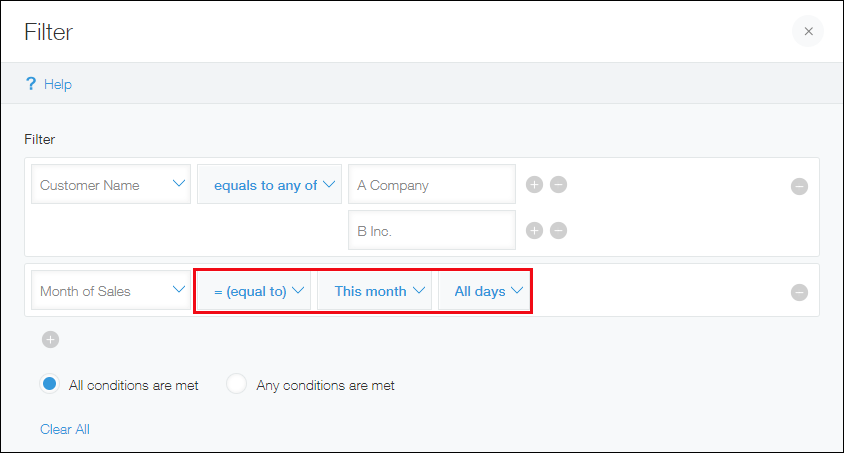
Task: Click the Clear All link
Action: (65, 429)
